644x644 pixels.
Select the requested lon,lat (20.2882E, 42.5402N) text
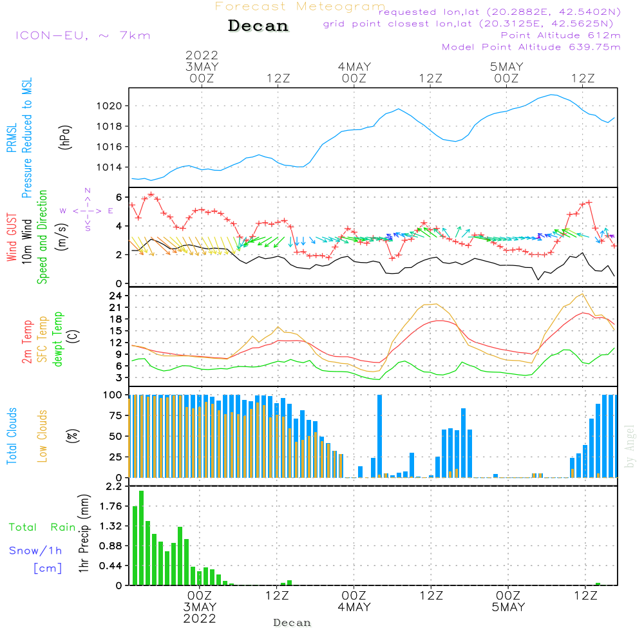[x=499, y=12]
